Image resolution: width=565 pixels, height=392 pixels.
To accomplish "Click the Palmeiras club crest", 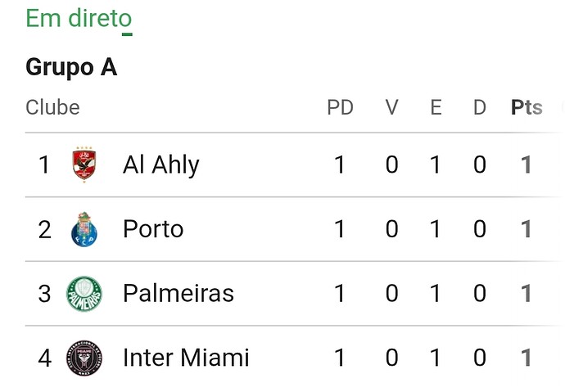I will click(84, 293).
